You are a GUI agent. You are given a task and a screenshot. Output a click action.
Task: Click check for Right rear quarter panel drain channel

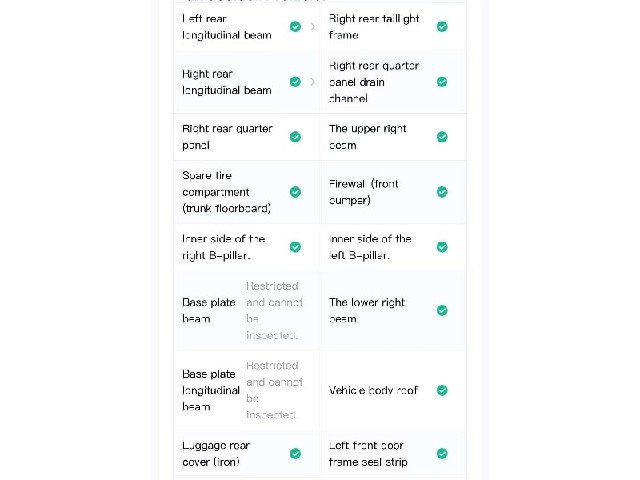pos(442,82)
